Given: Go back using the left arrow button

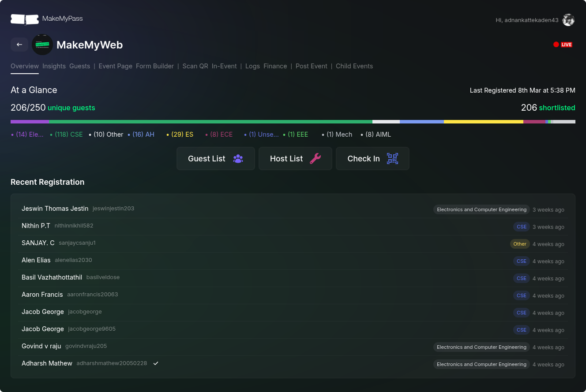Looking at the screenshot, I should click(19, 45).
